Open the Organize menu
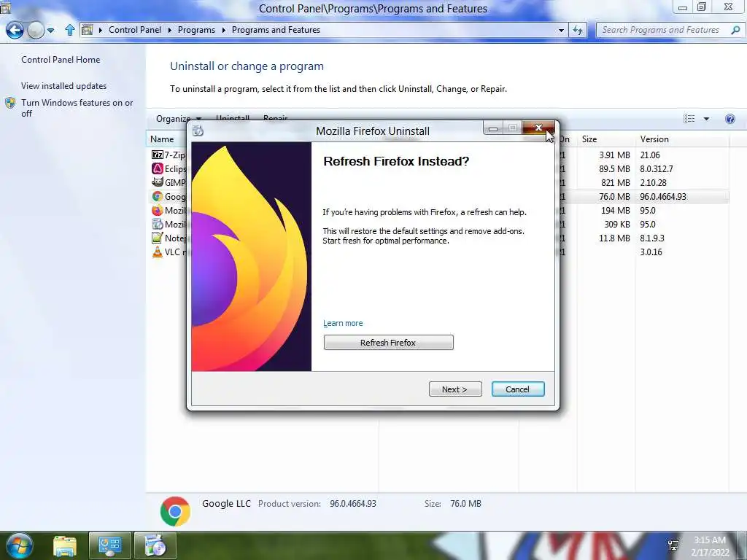The image size is (747, 560). [x=179, y=118]
